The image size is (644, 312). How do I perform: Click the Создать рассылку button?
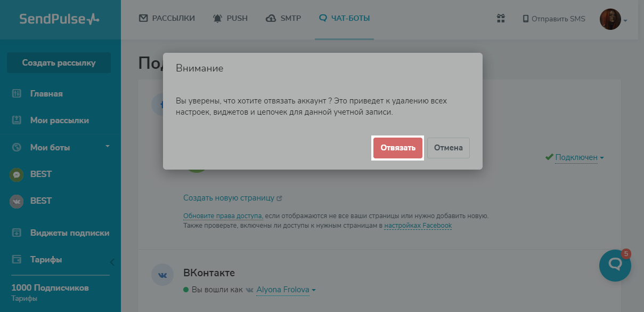(x=59, y=63)
